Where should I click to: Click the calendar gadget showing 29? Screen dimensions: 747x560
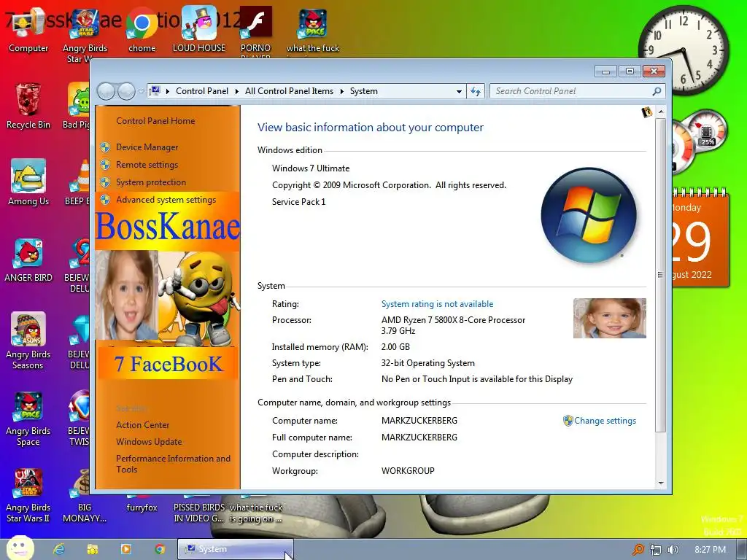coord(700,237)
